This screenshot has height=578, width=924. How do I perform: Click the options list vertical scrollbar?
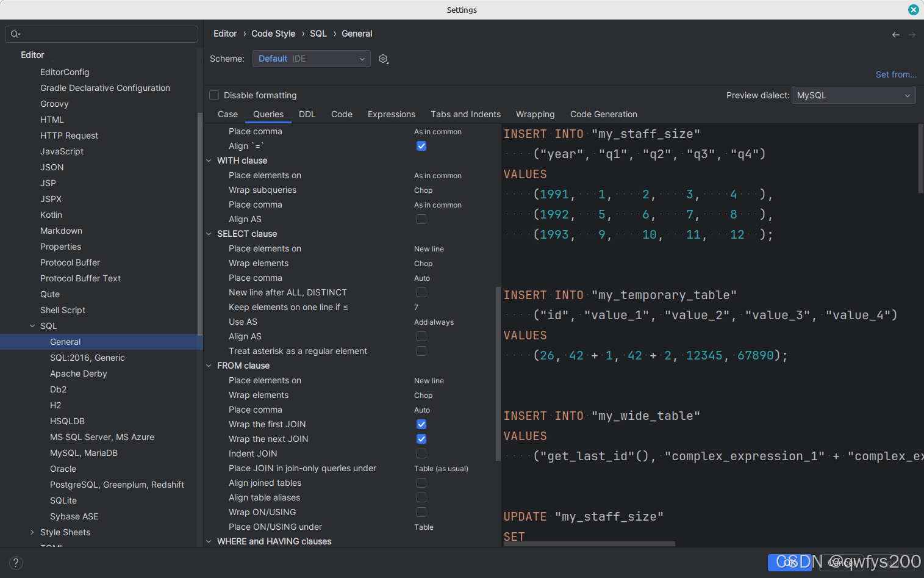[498, 374]
